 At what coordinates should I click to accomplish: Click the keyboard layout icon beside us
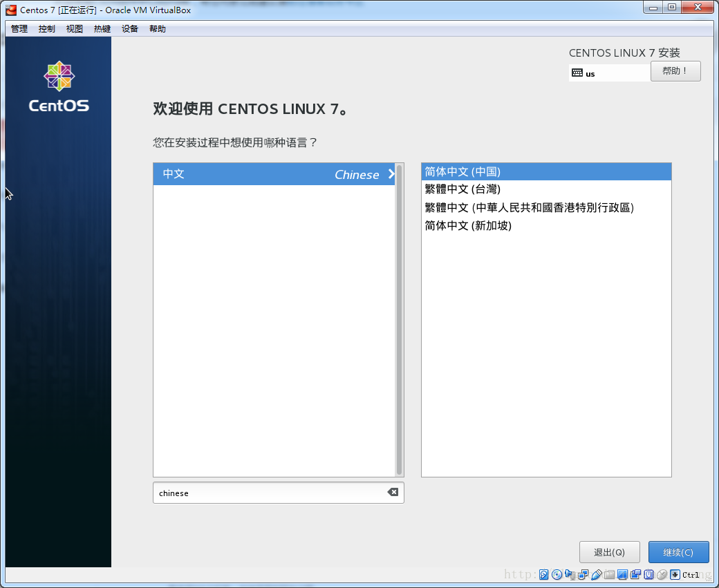[577, 73]
